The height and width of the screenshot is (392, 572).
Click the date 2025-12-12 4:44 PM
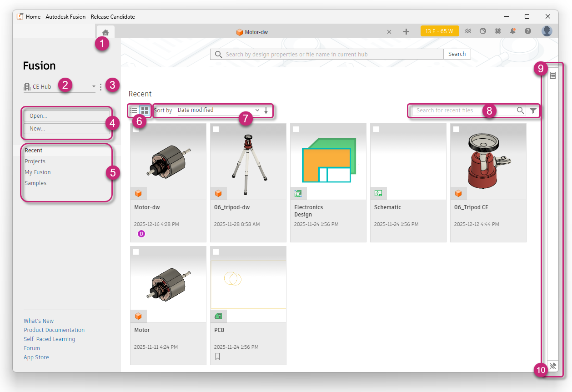477,224
